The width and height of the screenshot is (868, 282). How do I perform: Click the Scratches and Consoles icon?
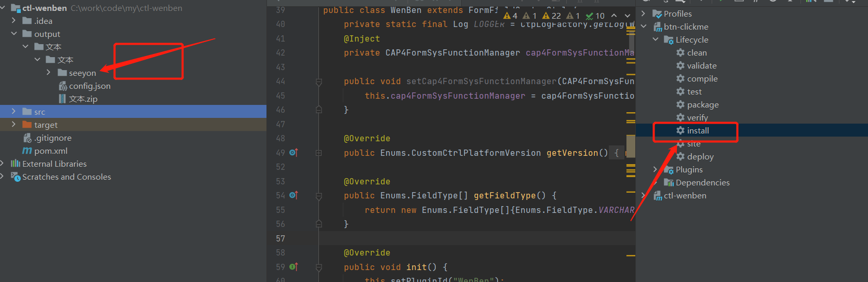[x=16, y=177]
